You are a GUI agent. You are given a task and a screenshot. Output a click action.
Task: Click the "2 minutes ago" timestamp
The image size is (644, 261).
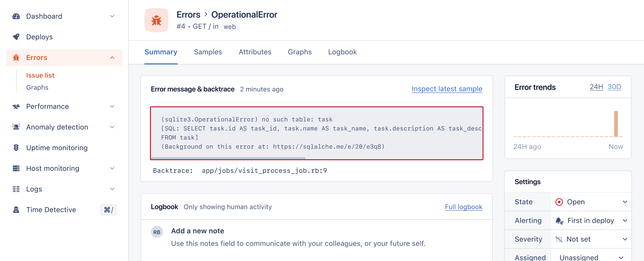(262, 89)
